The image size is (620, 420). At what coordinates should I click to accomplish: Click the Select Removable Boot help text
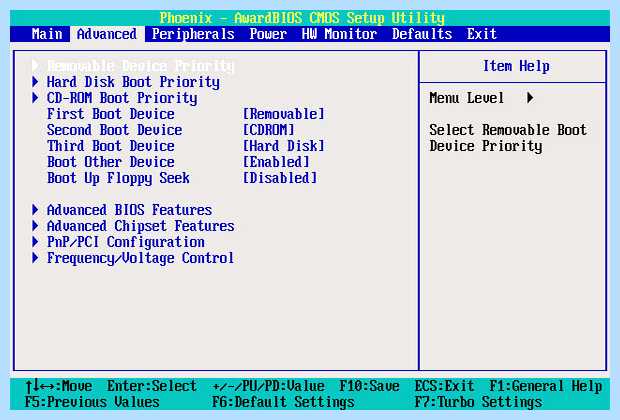pos(508,138)
